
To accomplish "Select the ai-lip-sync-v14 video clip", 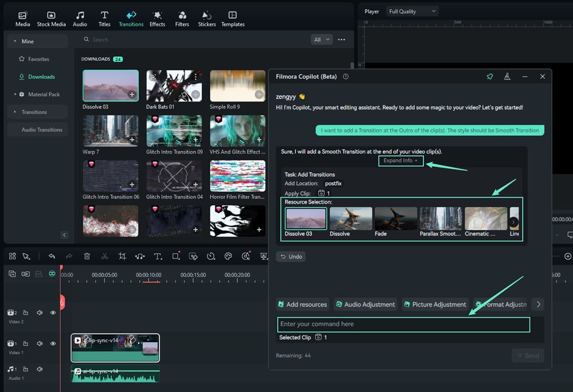I will pos(115,348).
